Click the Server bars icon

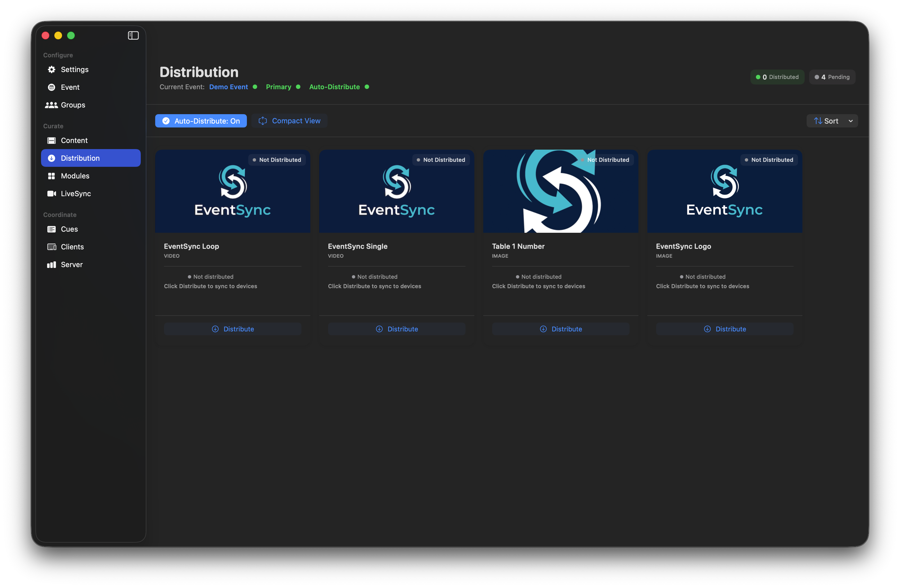pyautogui.click(x=52, y=265)
